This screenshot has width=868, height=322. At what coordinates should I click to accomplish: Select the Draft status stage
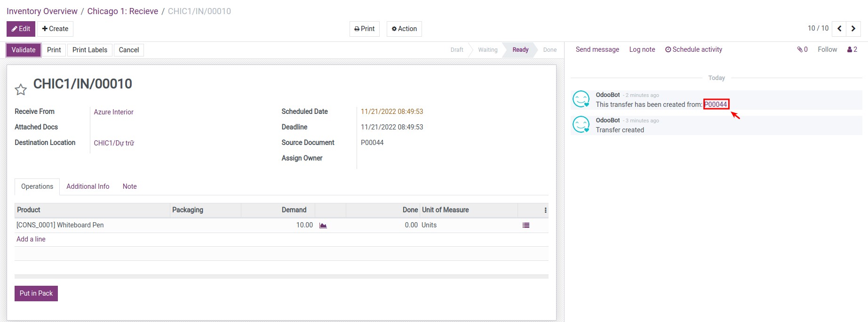pos(457,50)
